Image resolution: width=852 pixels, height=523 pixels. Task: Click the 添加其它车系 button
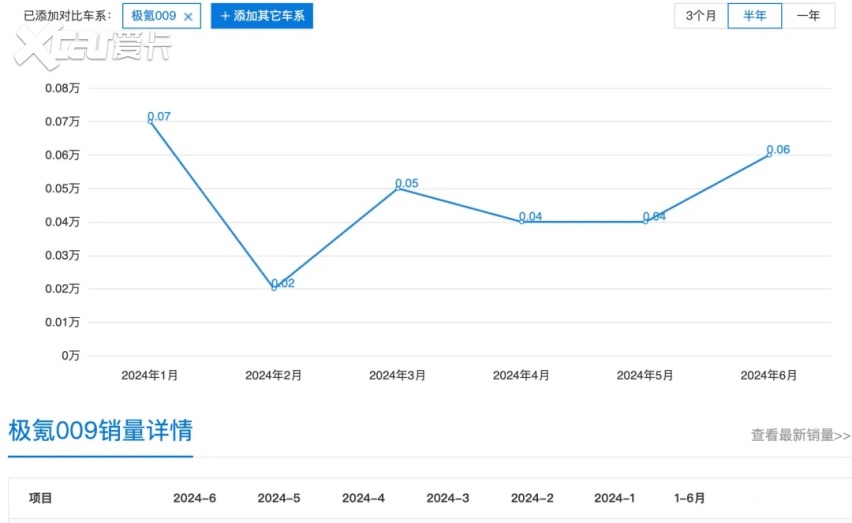pos(261,16)
